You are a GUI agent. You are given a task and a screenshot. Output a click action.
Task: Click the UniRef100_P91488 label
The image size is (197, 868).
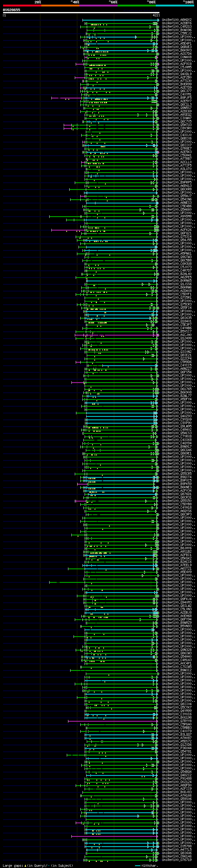(177, 778)
